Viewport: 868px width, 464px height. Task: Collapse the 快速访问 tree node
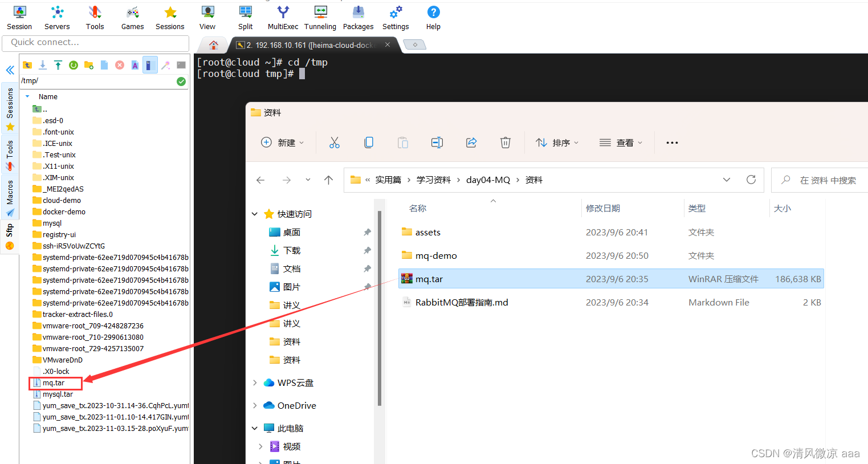(255, 214)
